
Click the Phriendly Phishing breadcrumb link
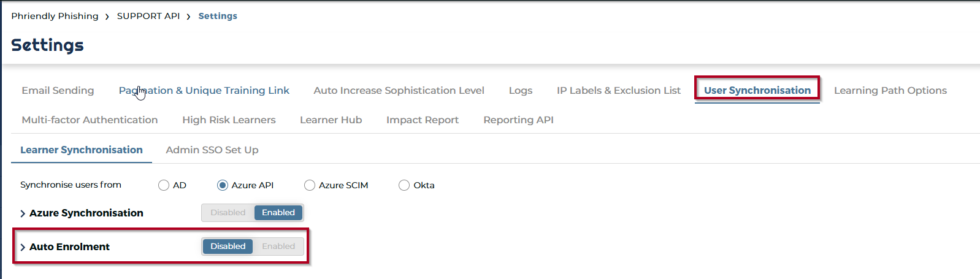(55, 16)
